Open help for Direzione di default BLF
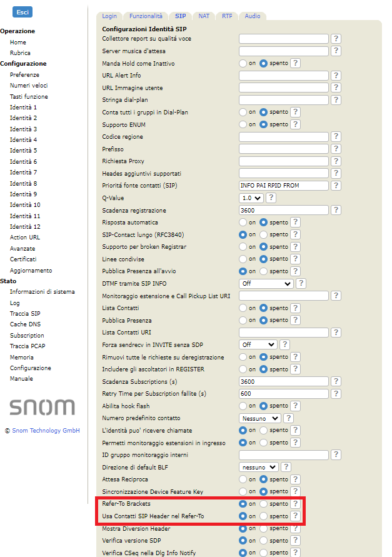392x557 pixels. [286, 467]
